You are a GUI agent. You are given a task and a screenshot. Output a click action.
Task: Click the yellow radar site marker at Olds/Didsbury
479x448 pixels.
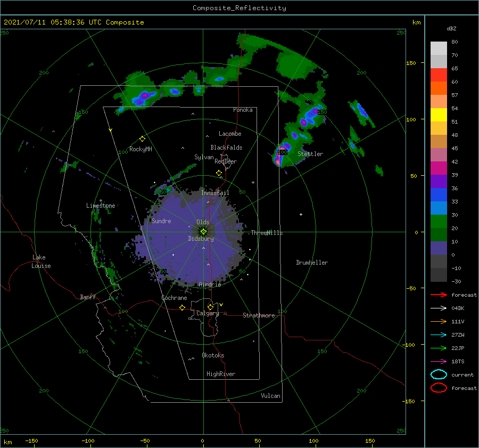[x=203, y=232]
